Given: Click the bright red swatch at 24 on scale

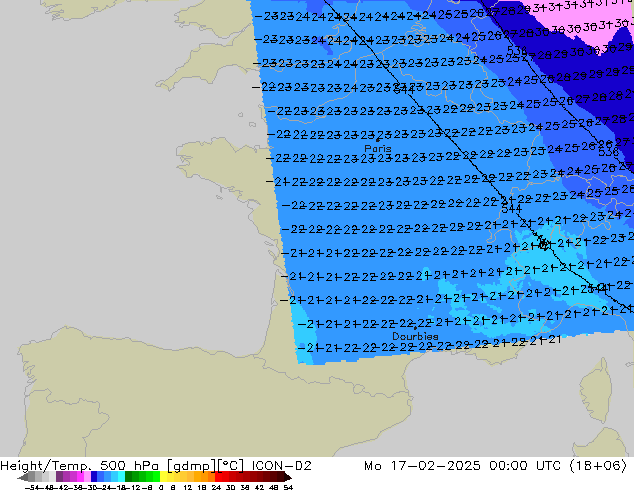Looking at the screenshot, I should click(x=218, y=476).
